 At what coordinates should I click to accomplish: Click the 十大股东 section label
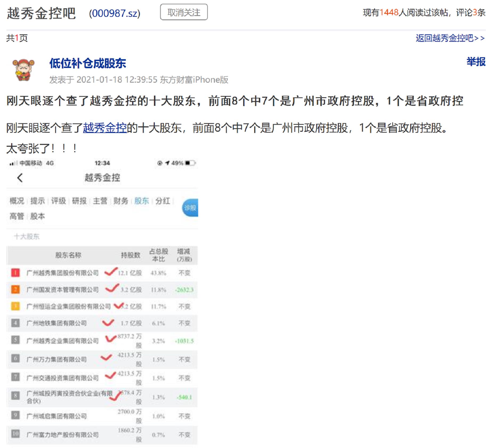pyautogui.click(x=27, y=237)
